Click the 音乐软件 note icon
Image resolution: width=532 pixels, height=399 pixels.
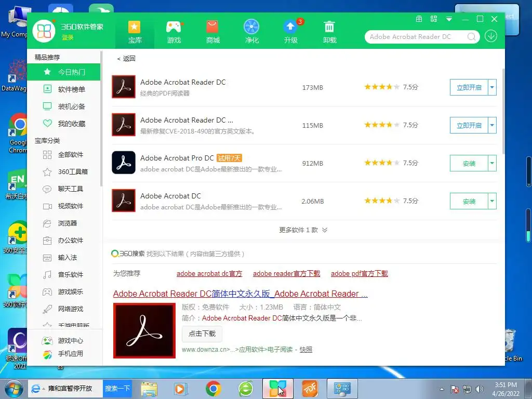[x=47, y=275]
